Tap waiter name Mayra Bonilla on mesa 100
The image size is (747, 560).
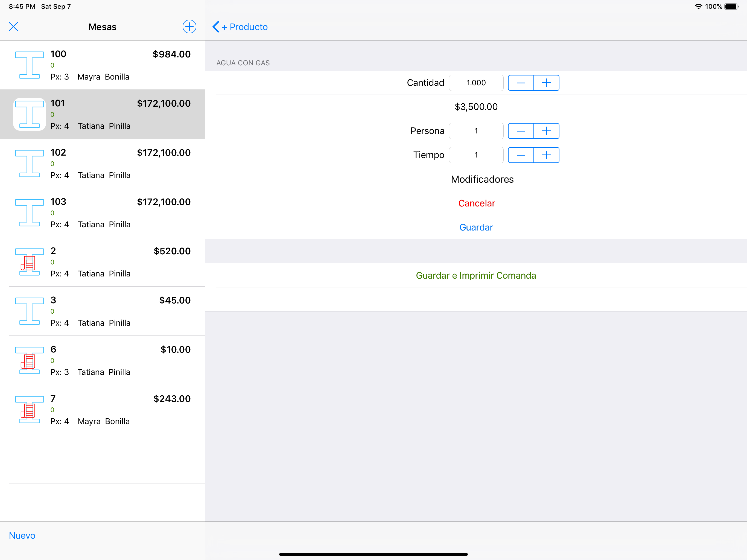pyautogui.click(x=103, y=77)
